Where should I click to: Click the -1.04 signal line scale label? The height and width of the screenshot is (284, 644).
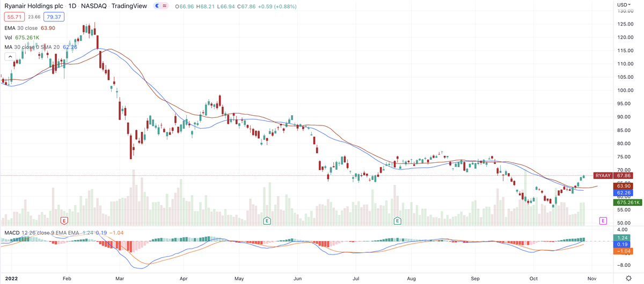[x=623, y=251]
